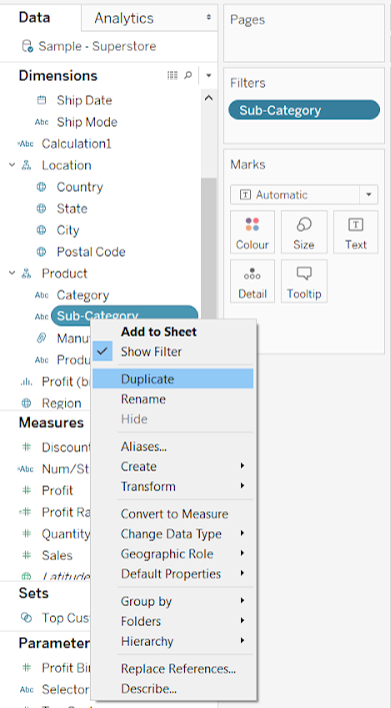Click the bin histogram icon beside Profit (bin)
The height and width of the screenshot is (708, 391).
click(26, 382)
